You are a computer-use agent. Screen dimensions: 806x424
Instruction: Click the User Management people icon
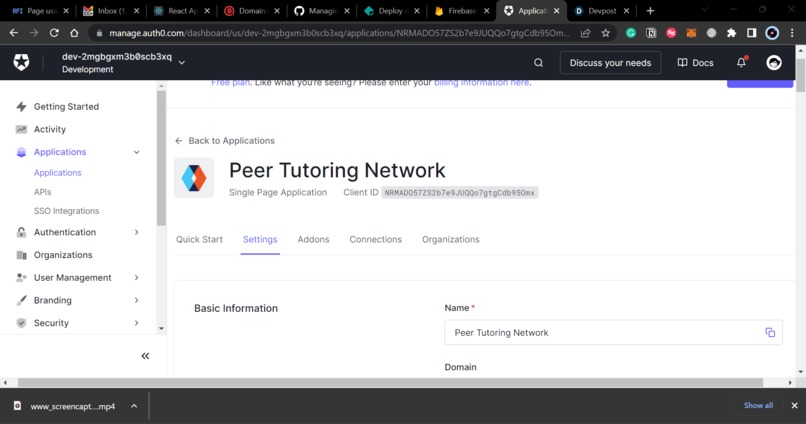tap(21, 278)
